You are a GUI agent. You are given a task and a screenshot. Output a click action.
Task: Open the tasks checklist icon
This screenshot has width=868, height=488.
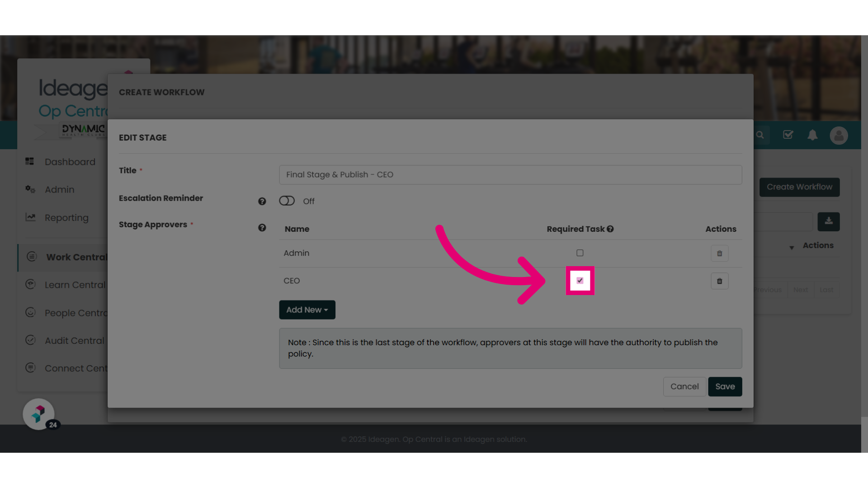coord(788,135)
